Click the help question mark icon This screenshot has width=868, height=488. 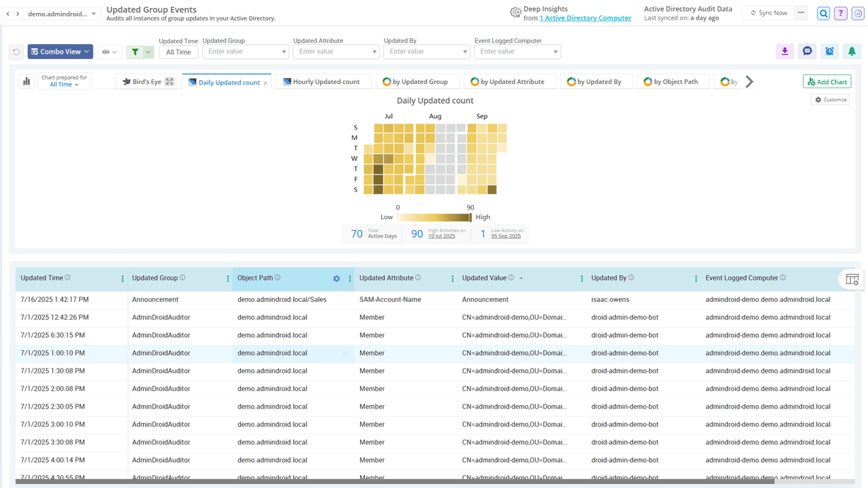pyautogui.click(x=841, y=14)
